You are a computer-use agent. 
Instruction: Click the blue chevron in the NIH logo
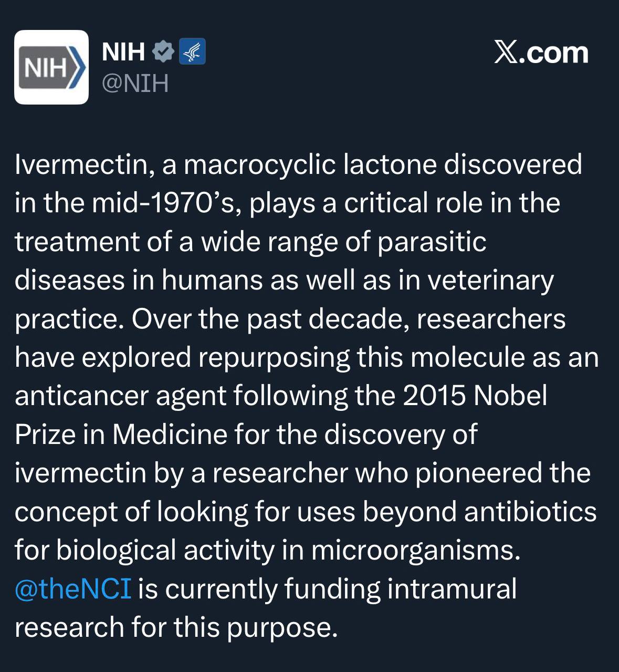(x=78, y=68)
